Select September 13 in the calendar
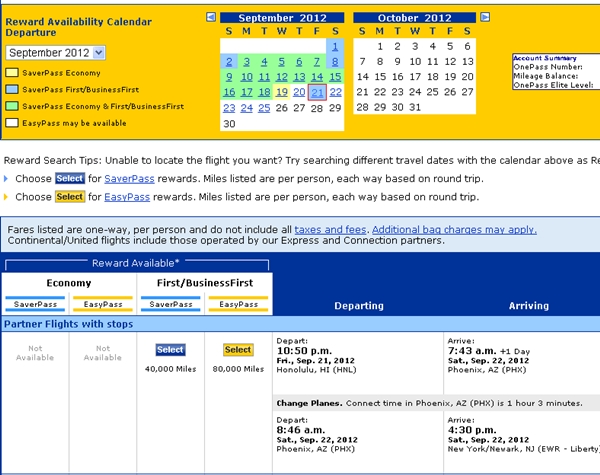600x475 pixels. 299,77
